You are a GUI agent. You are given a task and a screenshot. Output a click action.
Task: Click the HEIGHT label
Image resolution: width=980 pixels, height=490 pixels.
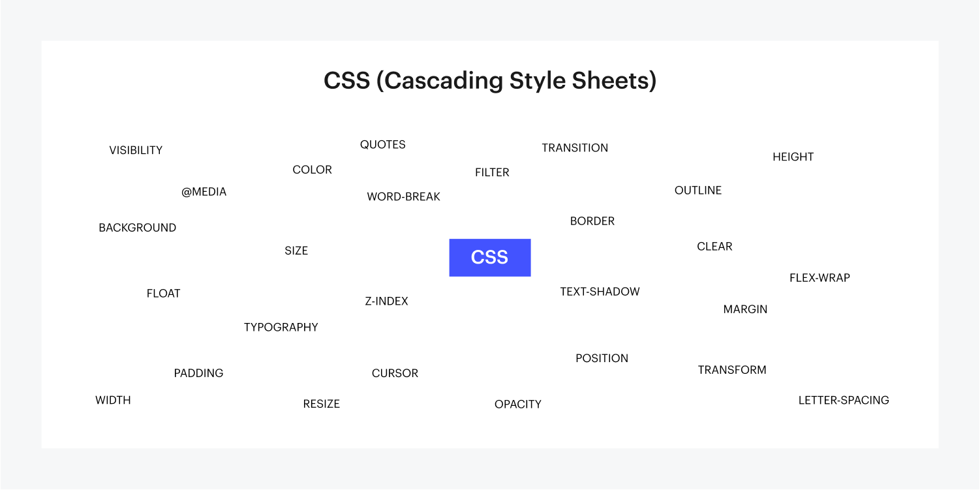[793, 157]
